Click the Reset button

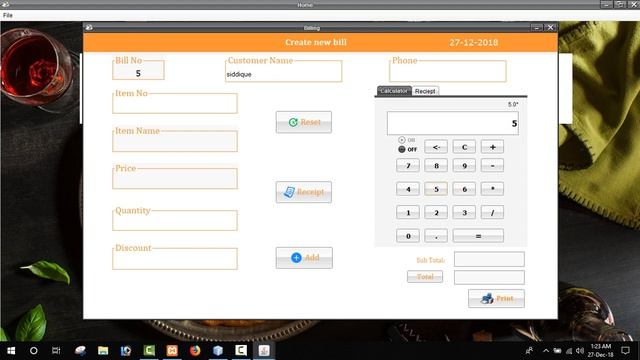point(304,122)
